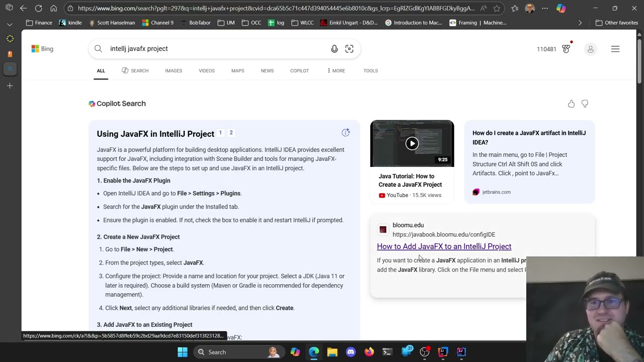
Task: Open the Terminal taskbar icon
Action: 387,352
